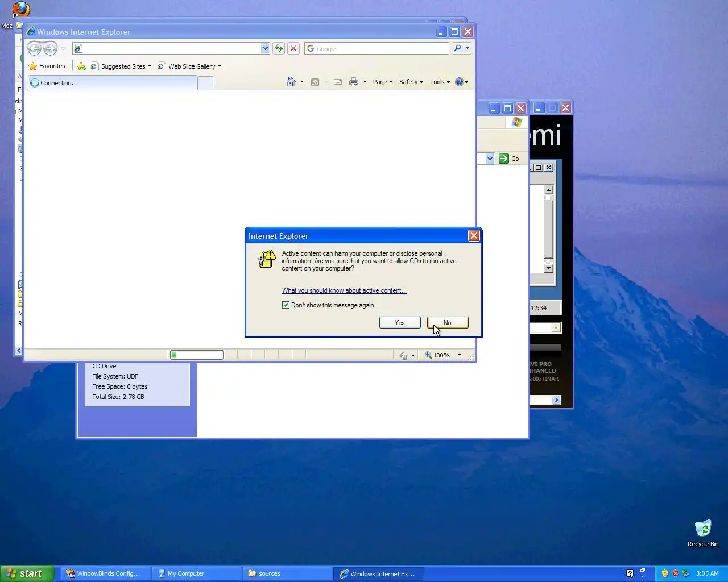Open the Page menu
The height and width of the screenshot is (582, 728).
click(382, 82)
